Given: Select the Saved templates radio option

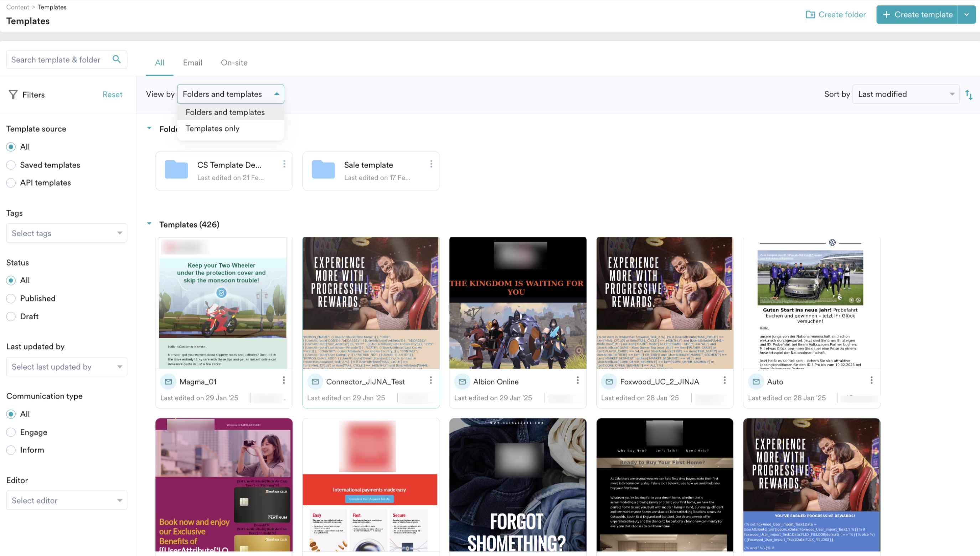Looking at the screenshot, I should pyautogui.click(x=11, y=165).
